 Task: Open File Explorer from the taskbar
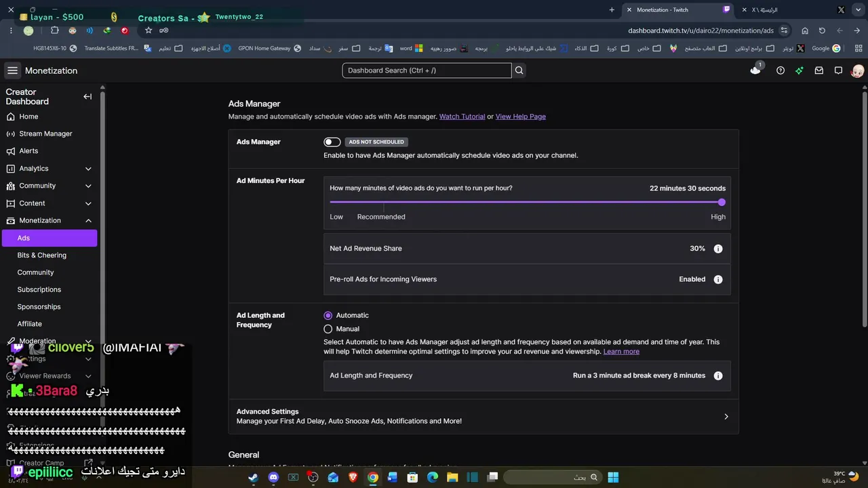pyautogui.click(x=452, y=477)
